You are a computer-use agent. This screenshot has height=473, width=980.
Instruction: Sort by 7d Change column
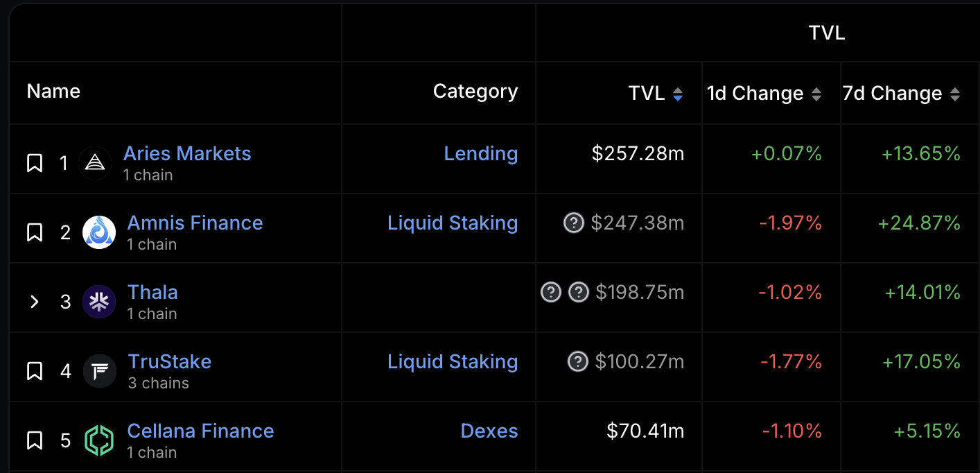point(955,94)
